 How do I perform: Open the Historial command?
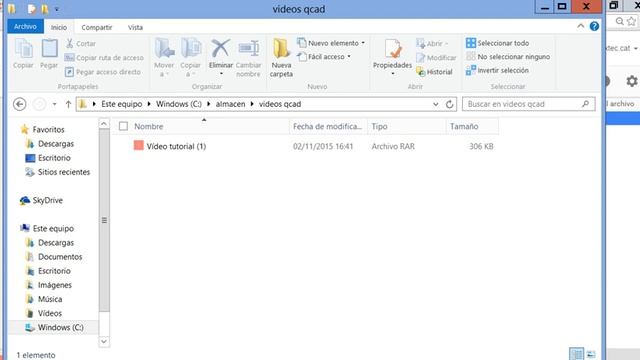pyautogui.click(x=434, y=72)
